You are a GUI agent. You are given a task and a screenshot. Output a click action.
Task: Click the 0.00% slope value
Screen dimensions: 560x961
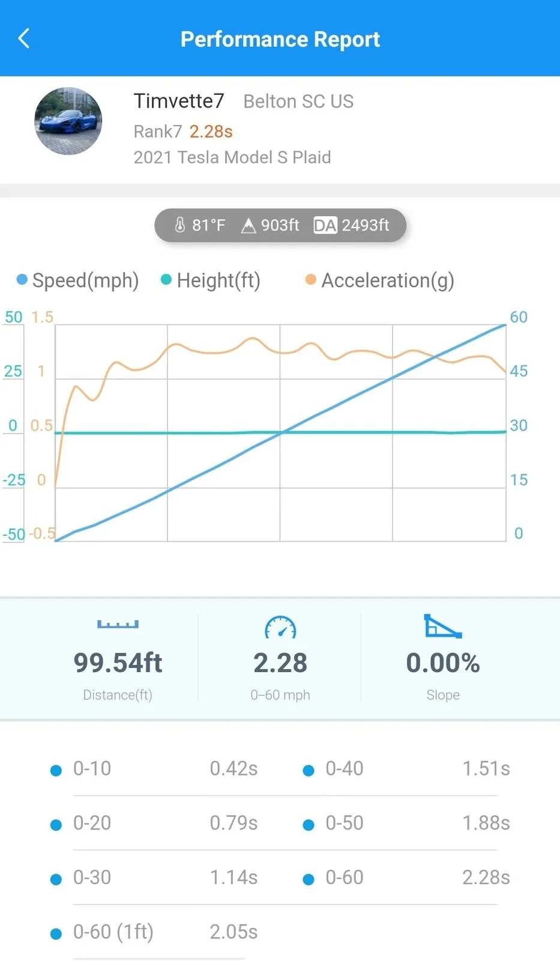click(443, 662)
